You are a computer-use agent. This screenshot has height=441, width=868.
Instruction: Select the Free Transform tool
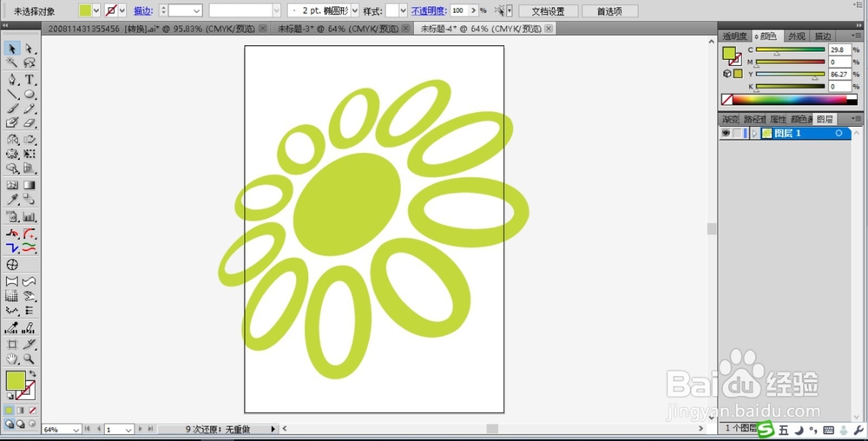29,154
